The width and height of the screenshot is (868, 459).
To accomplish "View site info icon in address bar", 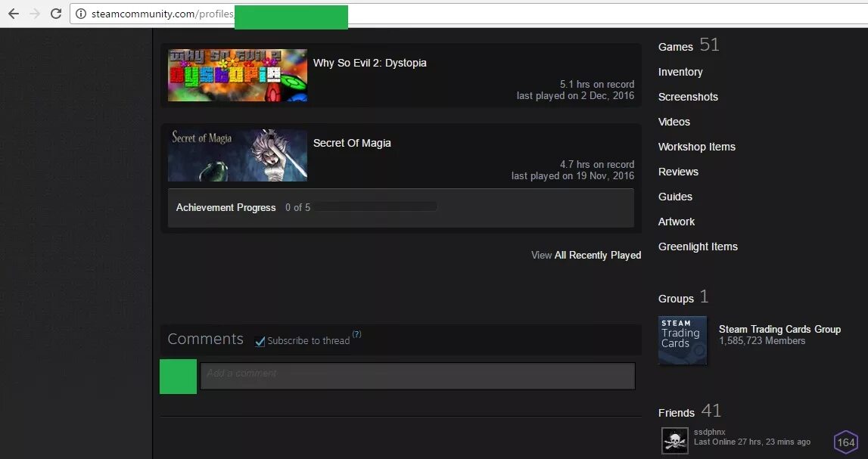I will tap(81, 14).
